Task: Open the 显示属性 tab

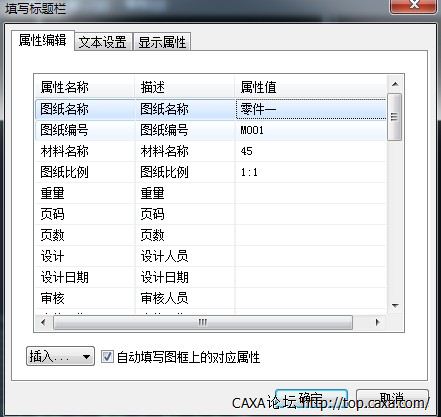Action: pyautogui.click(x=162, y=42)
